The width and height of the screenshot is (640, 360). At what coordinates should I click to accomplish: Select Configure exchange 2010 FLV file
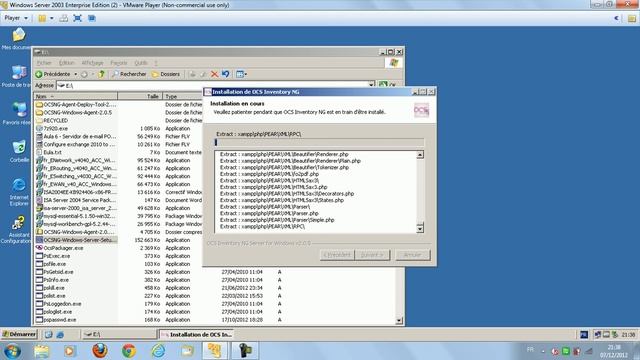click(x=76, y=144)
